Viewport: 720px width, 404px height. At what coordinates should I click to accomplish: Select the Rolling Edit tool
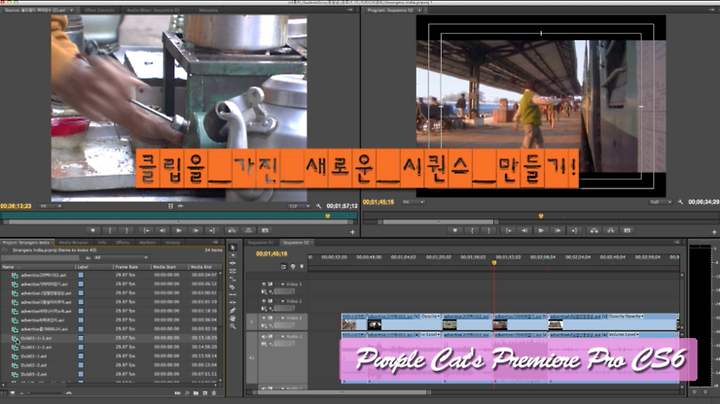click(233, 271)
